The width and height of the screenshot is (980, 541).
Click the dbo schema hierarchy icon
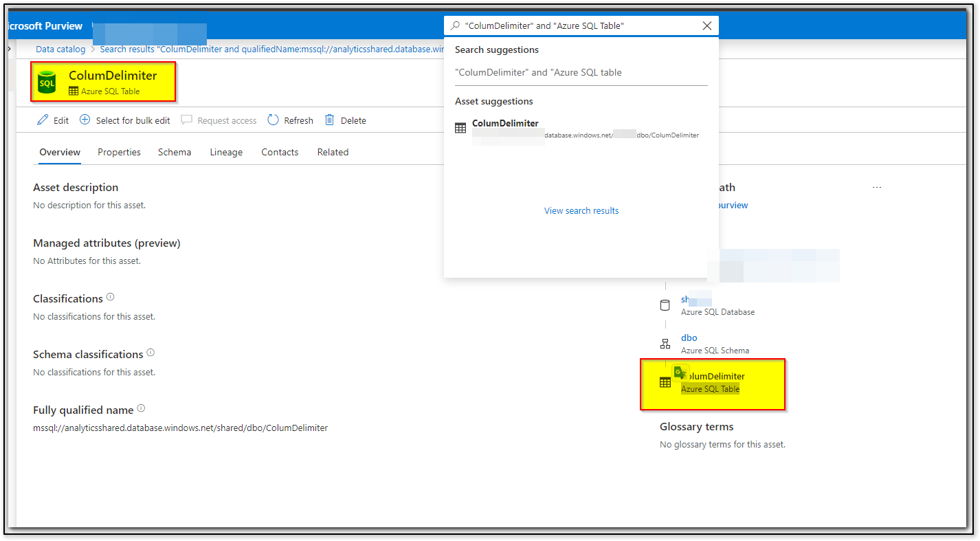[665, 344]
